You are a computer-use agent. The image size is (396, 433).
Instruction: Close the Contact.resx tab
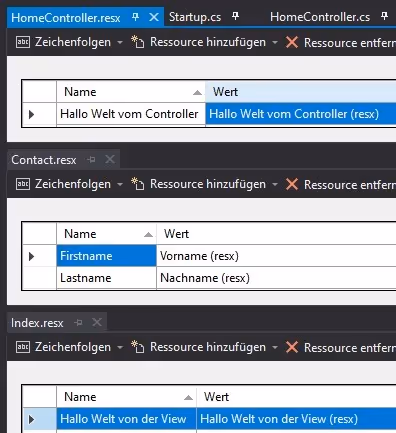coord(110,160)
